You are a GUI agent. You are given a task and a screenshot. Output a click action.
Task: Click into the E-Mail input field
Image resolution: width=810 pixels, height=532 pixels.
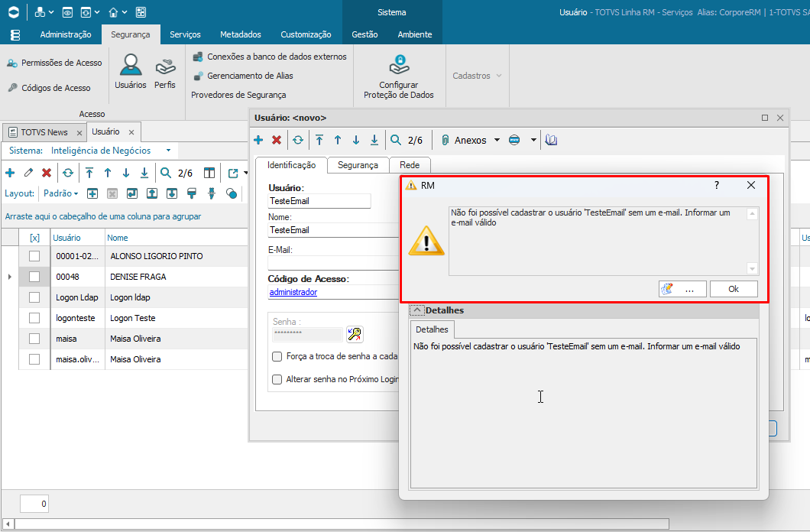(333, 263)
